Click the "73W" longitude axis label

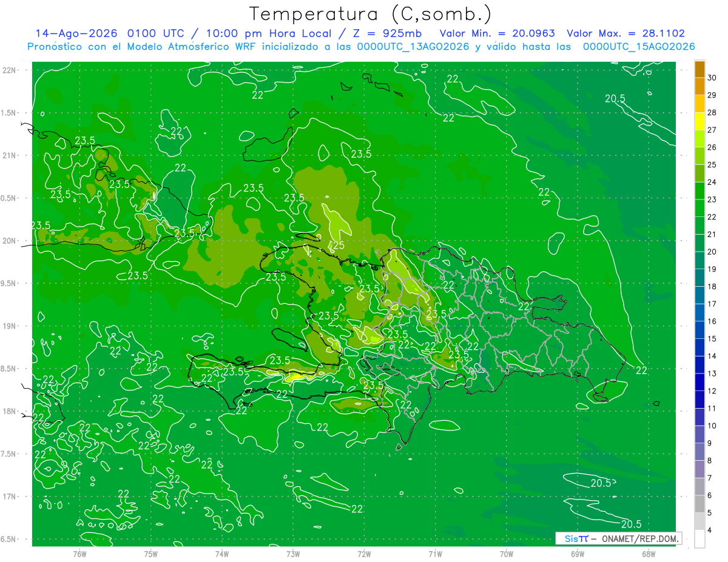(x=293, y=554)
